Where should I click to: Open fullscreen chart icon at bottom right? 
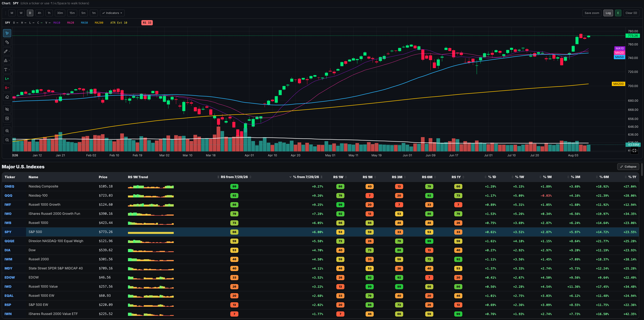click(x=634, y=151)
